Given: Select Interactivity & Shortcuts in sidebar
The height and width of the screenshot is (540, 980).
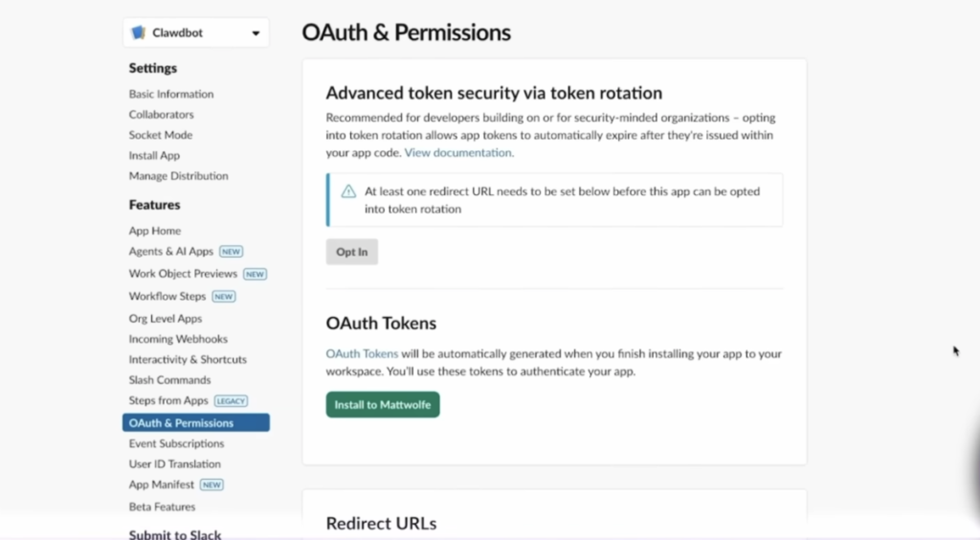Looking at the screenshot, I should [188, 360].
